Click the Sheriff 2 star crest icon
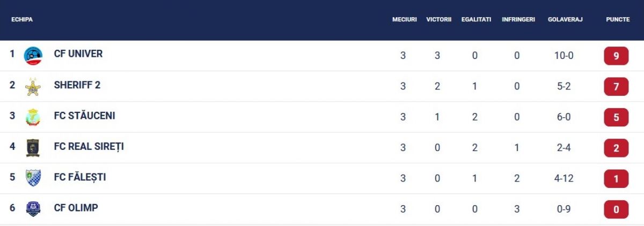This screenshot has width=644, height=226. pos(33,87)
